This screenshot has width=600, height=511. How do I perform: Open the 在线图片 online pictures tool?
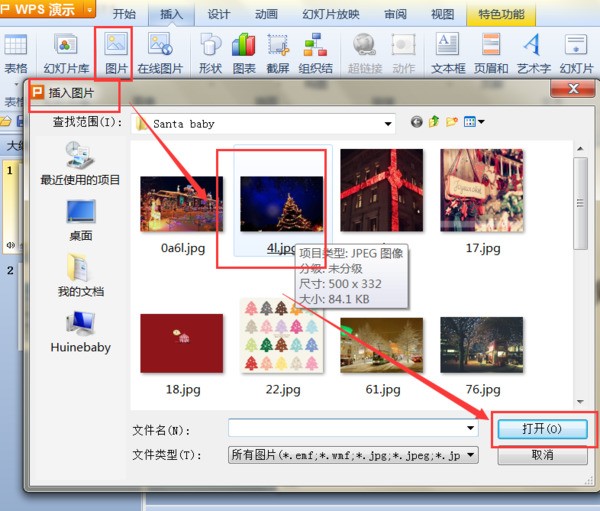pos(159,52)
